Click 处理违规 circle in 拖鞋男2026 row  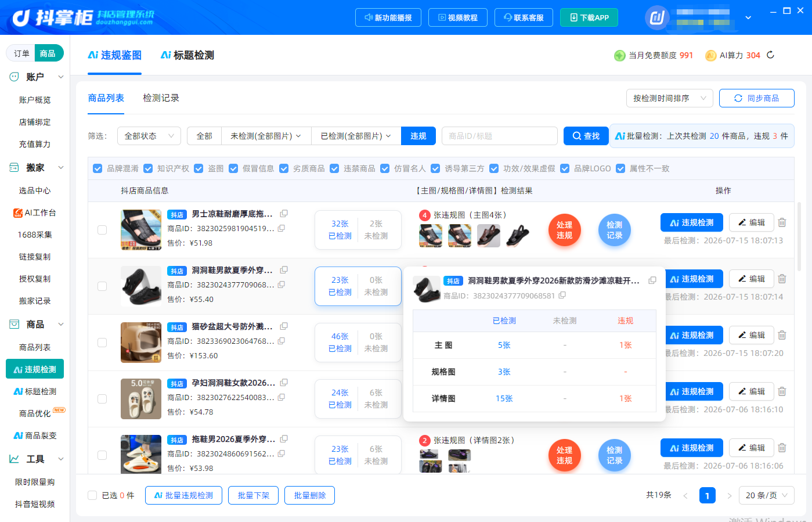[x=564, y=455]
